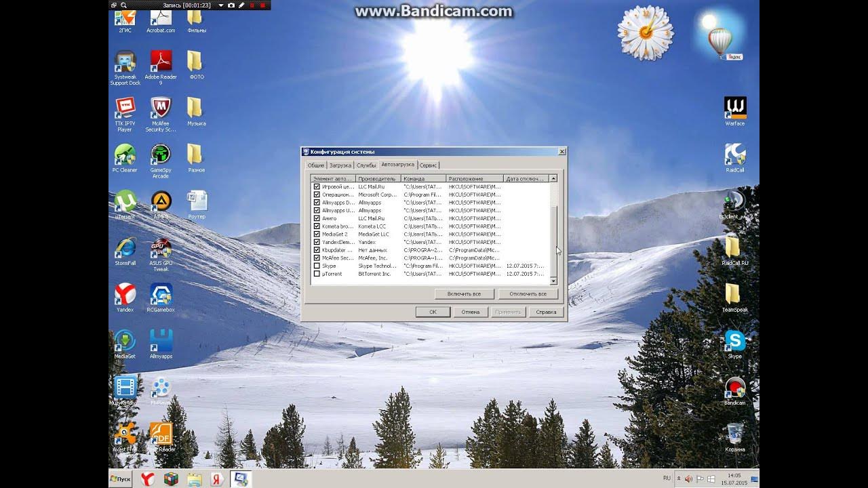The width and height of the screenshot is (868, 488).
Task: Open Rubik's cube taskbar icon
Action: coord(171,479)
